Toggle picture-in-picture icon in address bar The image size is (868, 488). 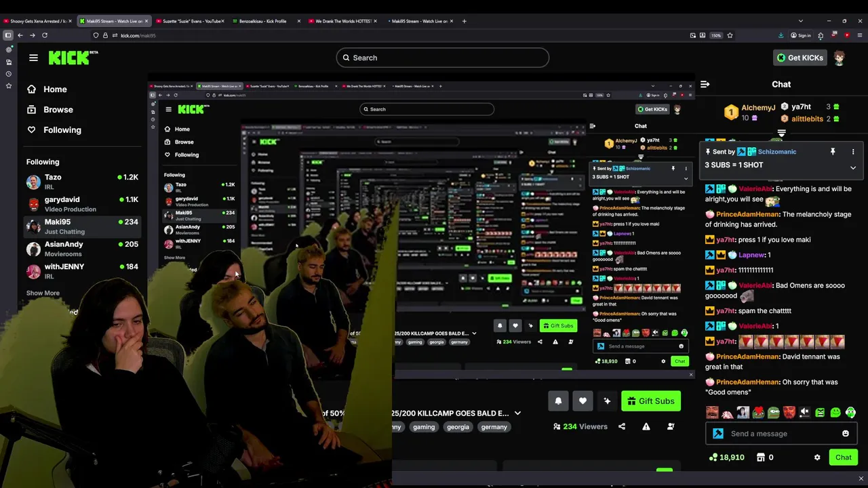pos(692,35)
